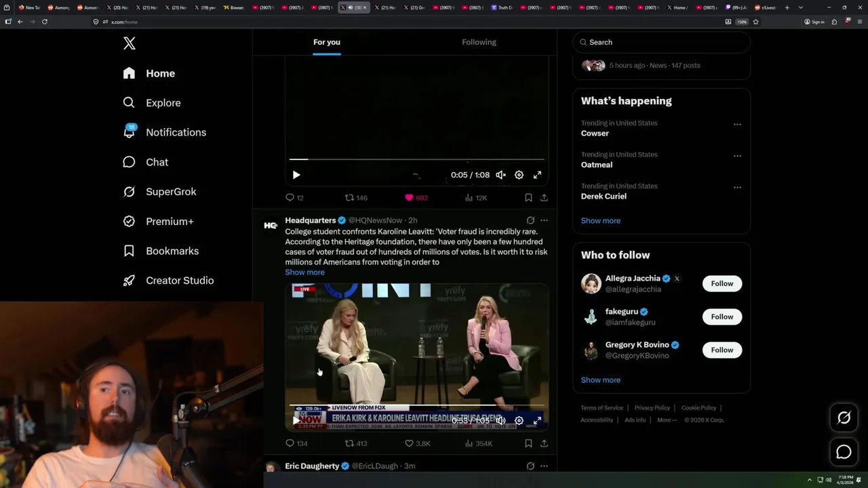Expand post text with Show more
Screen dimensions: 868x488
pyautogui.click(x=304, y=272)
